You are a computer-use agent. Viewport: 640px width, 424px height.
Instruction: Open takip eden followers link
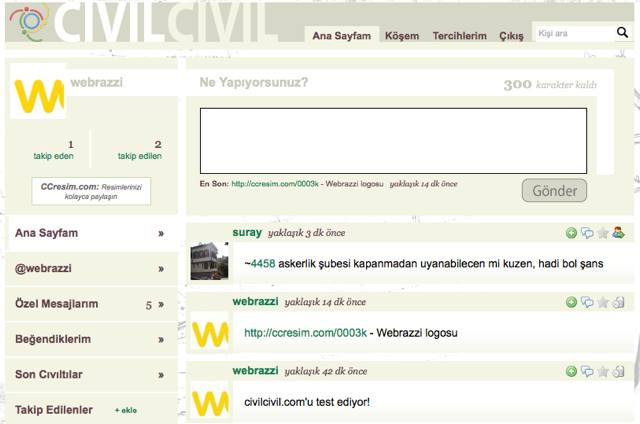point(53,156)
